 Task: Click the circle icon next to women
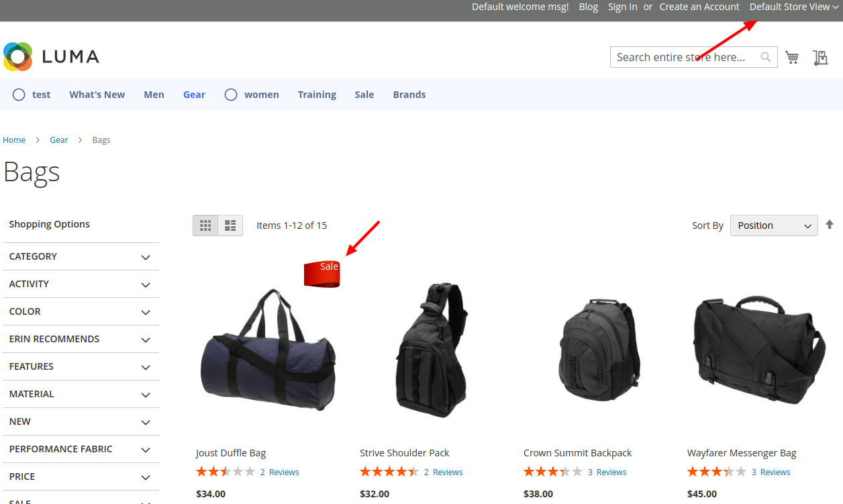(231, 95)
